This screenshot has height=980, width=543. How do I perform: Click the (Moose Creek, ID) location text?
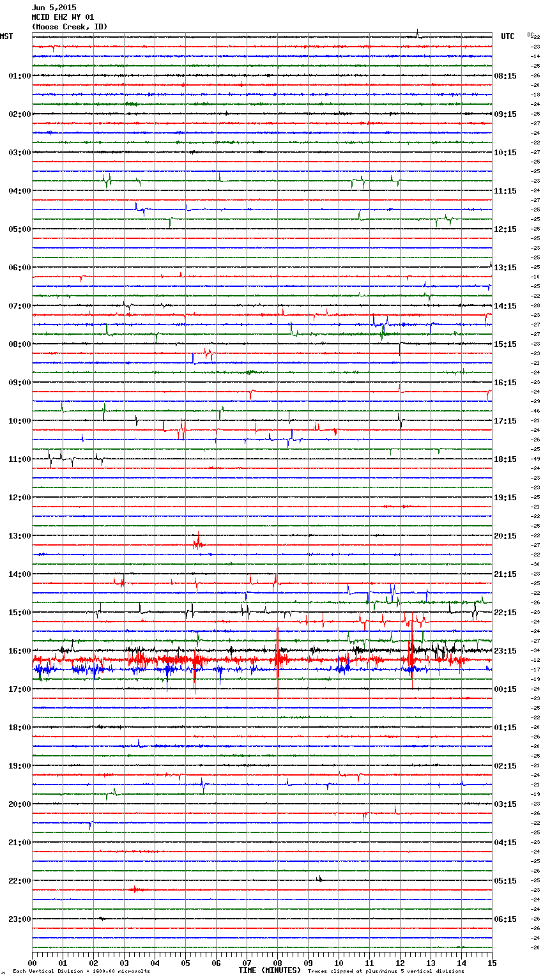point(70,27)
